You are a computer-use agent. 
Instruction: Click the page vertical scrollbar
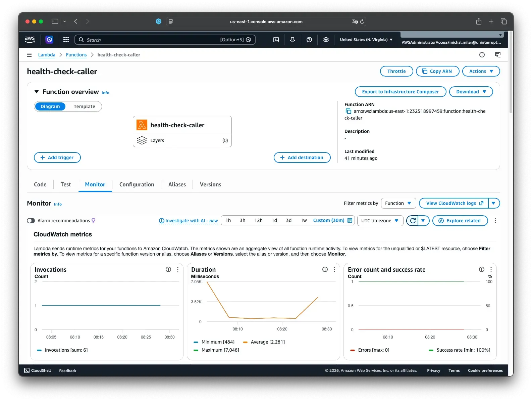pyautogui.click(x=511, y=72)
